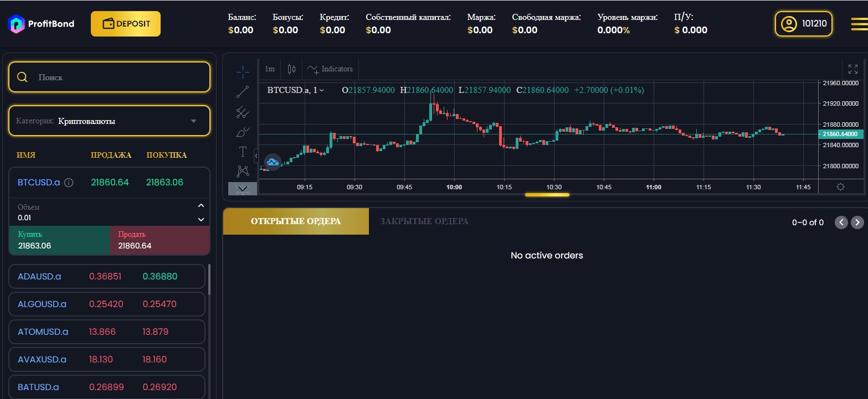Open the Indicators menu
This screenshot has width=868, height=399.
(330, 69)
